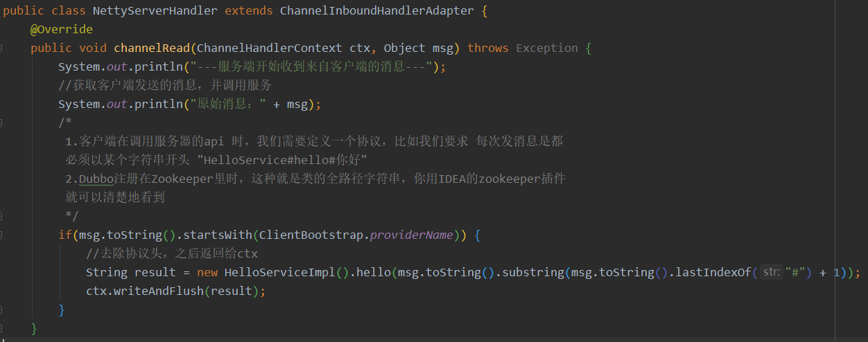Viewport: 868px width, 342px height.
Task: Click the word IDEA in the comment
Action: tap(453, 179)
